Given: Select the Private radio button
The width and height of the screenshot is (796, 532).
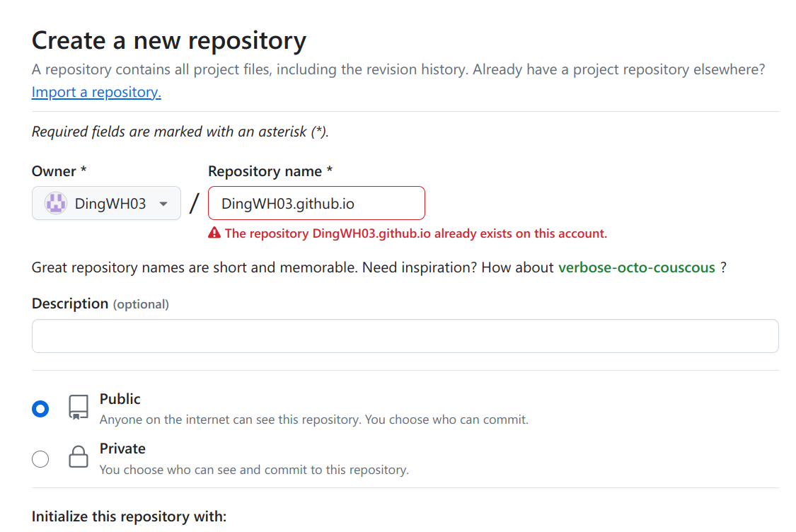Looking at the screenshot, I should tap(41, 459).
